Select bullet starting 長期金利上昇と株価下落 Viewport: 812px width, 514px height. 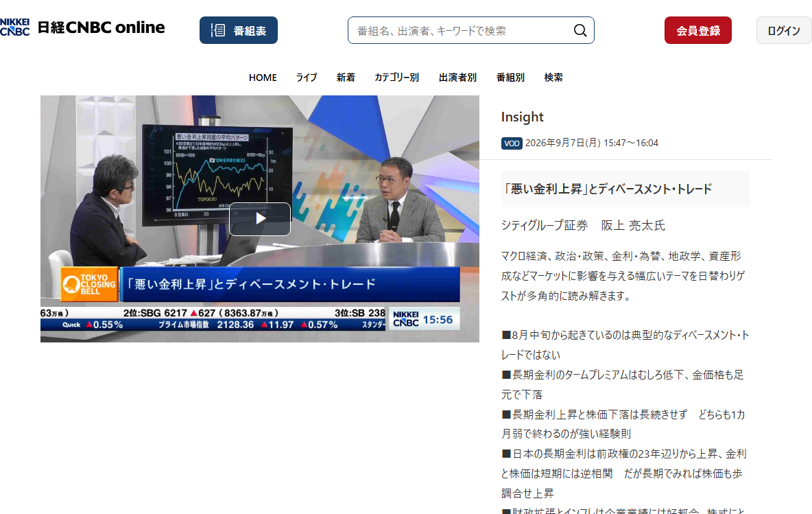[x=623, y=424]
